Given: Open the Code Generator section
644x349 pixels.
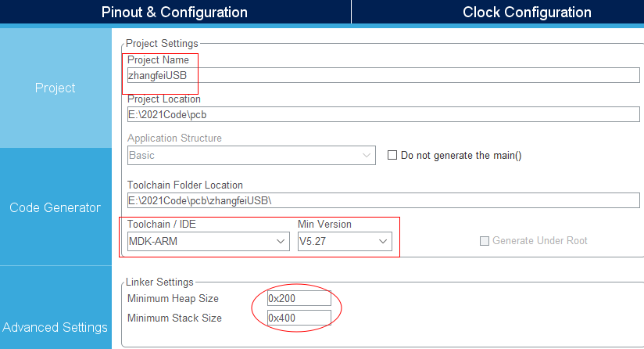Looking at the screenshot, I should [55, 207].
